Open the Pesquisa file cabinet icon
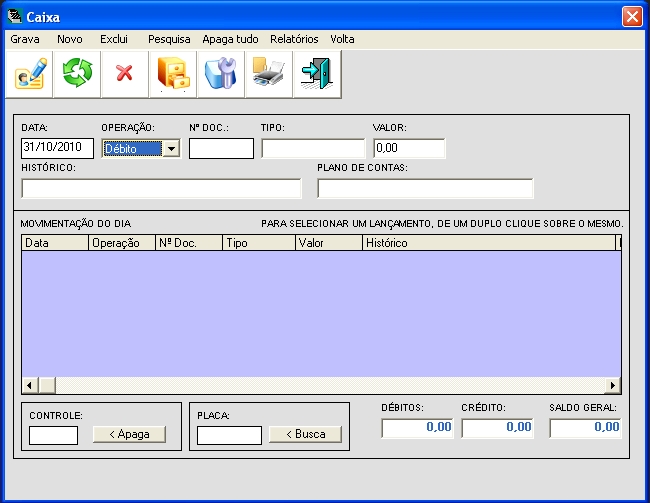The height and width of the screenshot is (503, 650). pyautogui.click(x=173, y=75)
